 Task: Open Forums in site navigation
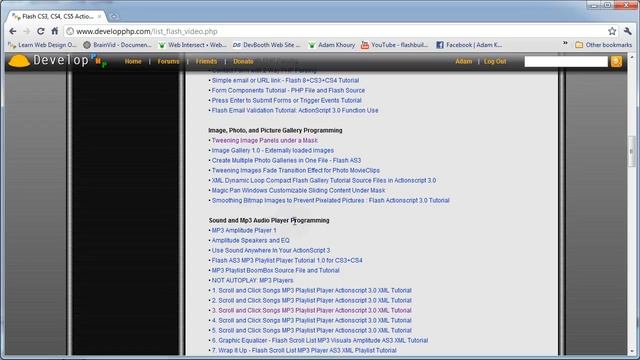pyautogui.click(x=168, y=61)
